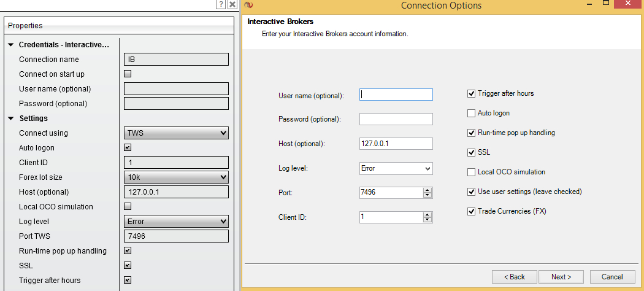Viewport: 644px width, 291px height.
Task: Open the Connect using TWS dropdown
Action: click(176, 133)
